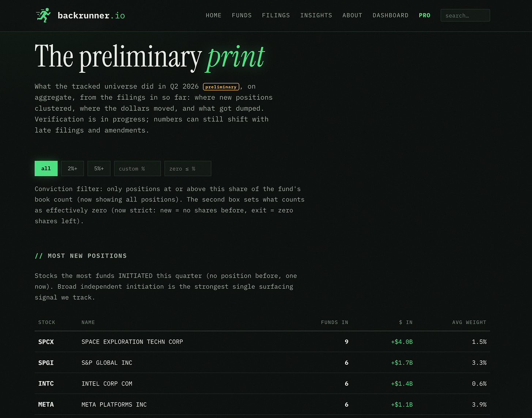Navigate to FILINGS in the top menu
Screen dimensions: 532x418
point(276,15)
